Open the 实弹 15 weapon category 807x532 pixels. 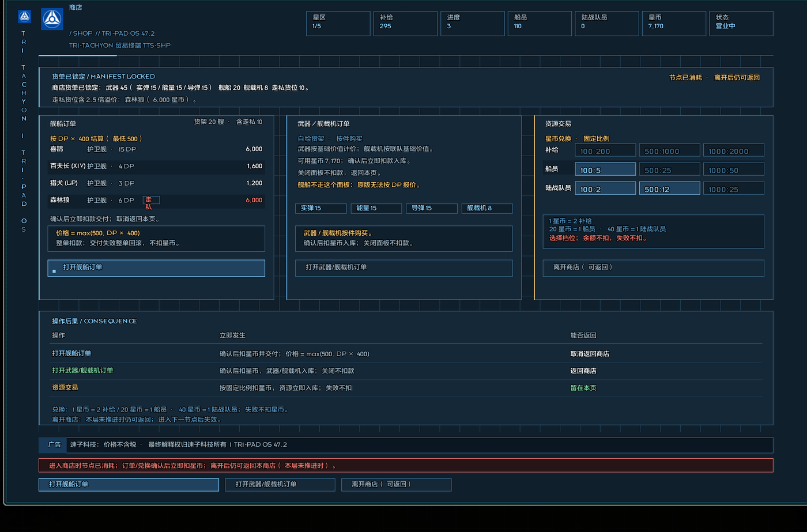321,208
